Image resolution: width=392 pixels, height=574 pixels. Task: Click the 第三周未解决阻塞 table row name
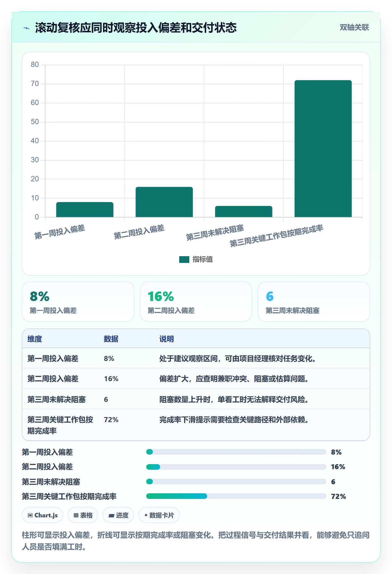tap(57, 399)
